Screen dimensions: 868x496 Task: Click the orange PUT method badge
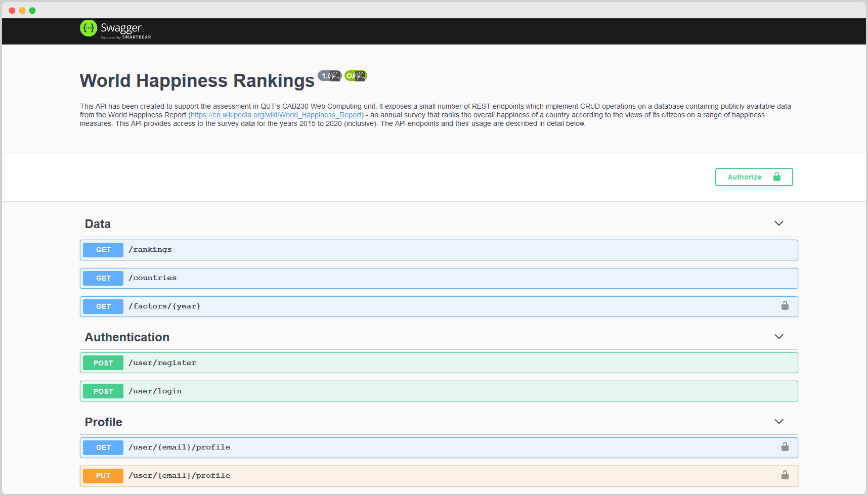coord(103,476)
